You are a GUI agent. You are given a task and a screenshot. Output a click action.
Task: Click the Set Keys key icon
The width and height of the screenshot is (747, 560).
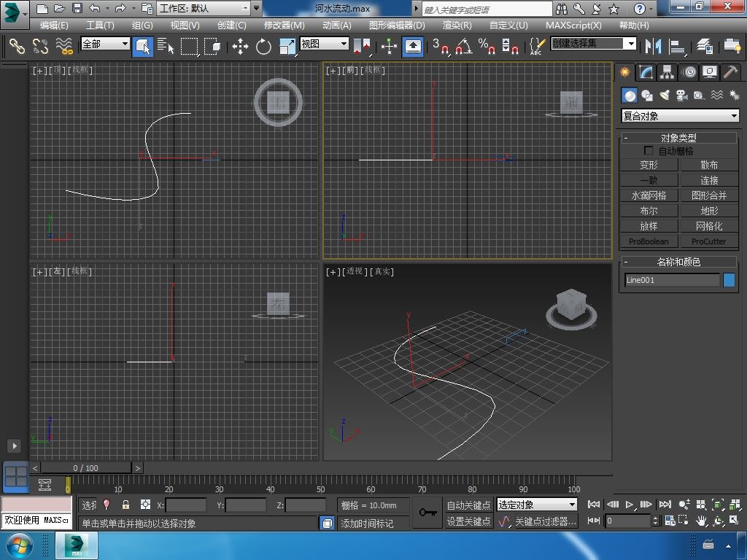[x=427, y=513]
